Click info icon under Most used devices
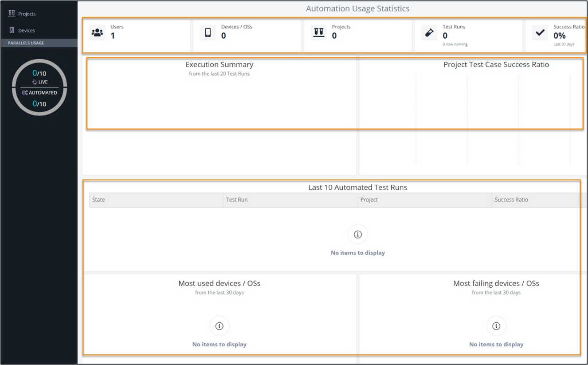 click(x=219, y=326)
